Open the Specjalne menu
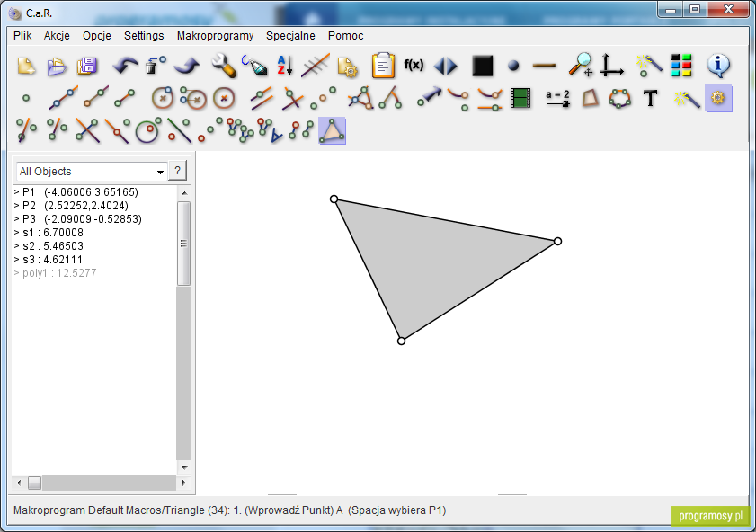Viewport: 756px width, 532px height. 290,36
